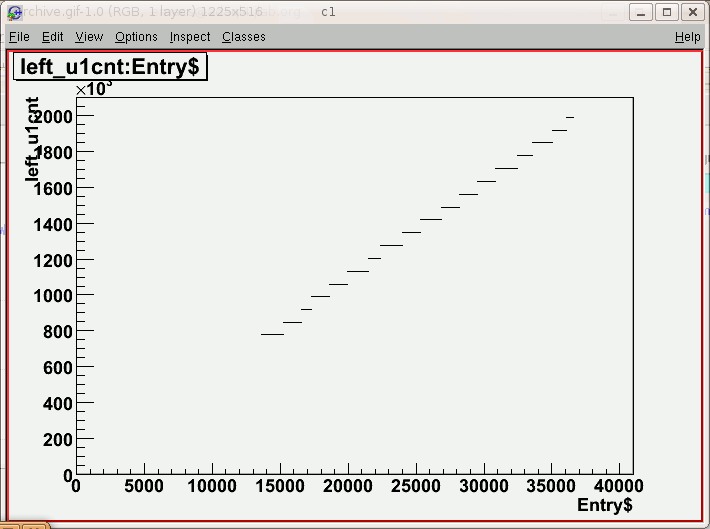Viewport: 710px width, 529px height.
Task: Click the c1 window title text
Action: (328, 12)
